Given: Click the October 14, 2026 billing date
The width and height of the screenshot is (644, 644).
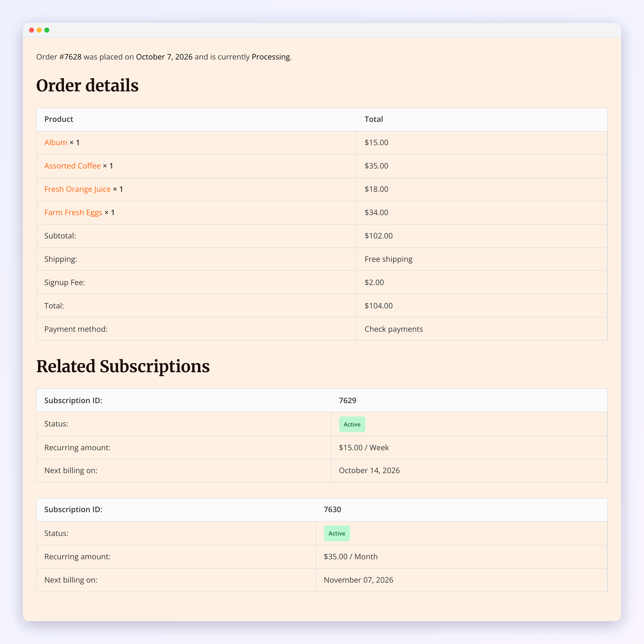Looking at the screenshot, I should point(369,471).
